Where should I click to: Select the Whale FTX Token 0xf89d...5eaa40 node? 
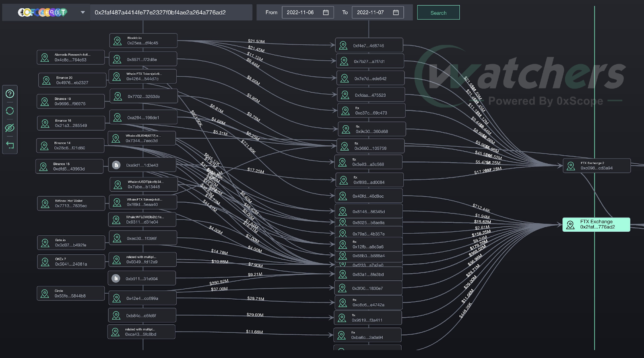(x=143, y=202)
